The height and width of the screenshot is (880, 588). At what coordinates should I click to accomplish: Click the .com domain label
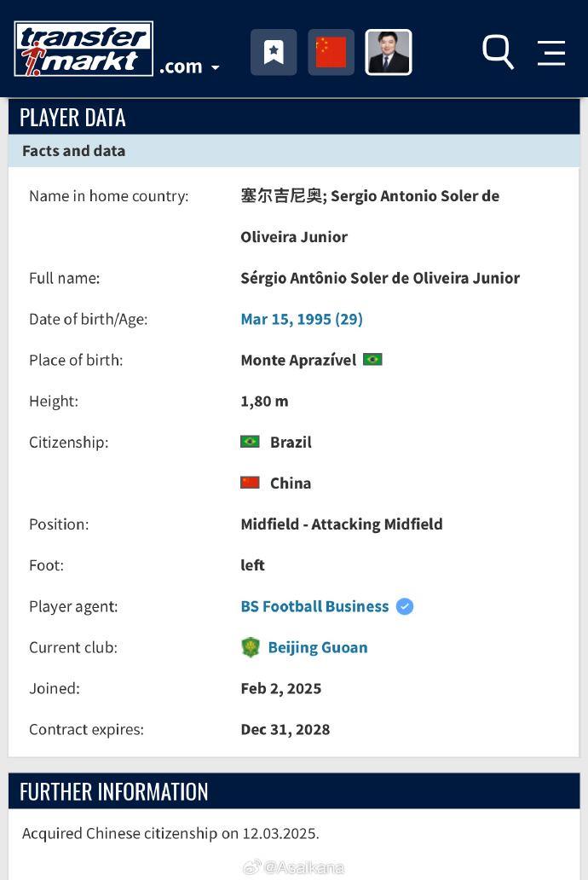click(x=181, y=67)
